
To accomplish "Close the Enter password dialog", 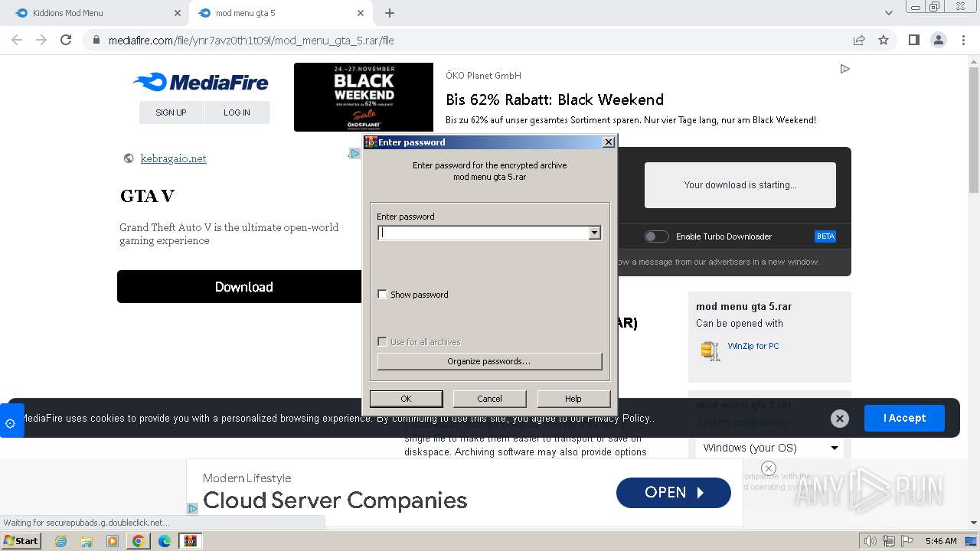I will point(609,142).
